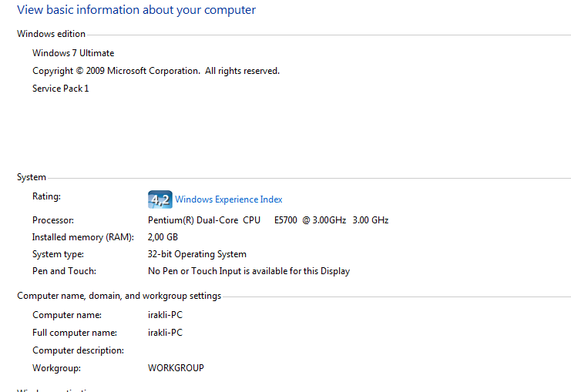Screen dimensions: 571x392
Task: Select the Microsoft copyright 2009 line
Action: pyautogui.click(x=156, y=71)
